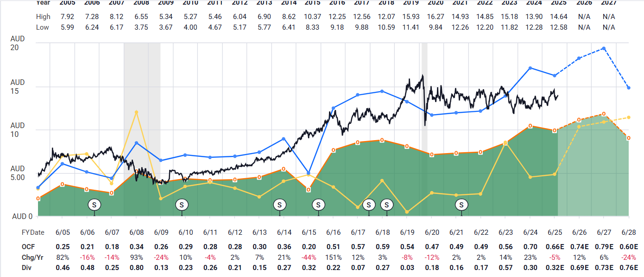The height and width of the screenshot is (277, 644).
Task: Select the OCF value 0.70 under 6/24
Action: point(530,245)
